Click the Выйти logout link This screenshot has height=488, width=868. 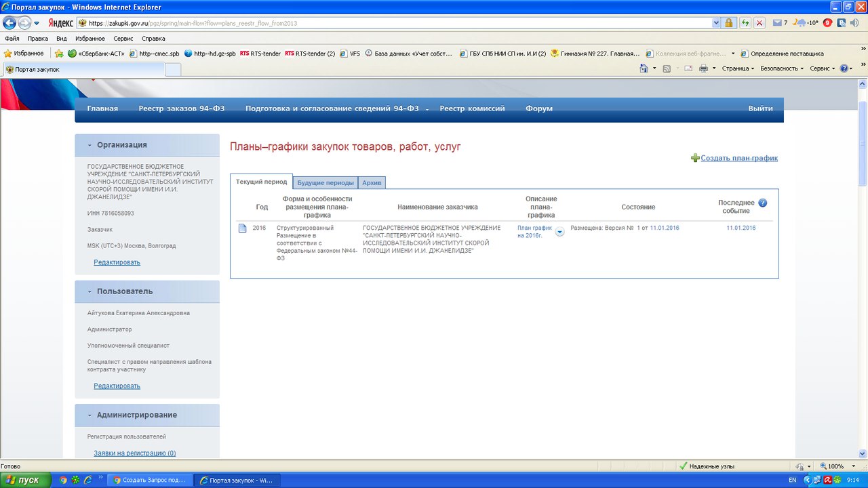[x=761, y=108]
